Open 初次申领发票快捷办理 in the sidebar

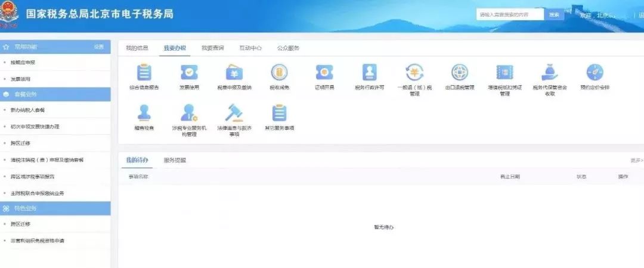35,127
